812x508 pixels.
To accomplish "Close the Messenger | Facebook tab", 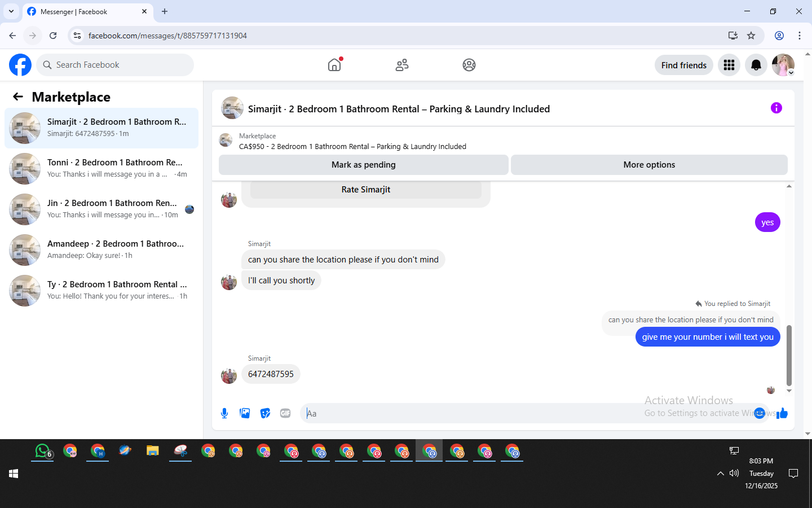I will 144,11.
